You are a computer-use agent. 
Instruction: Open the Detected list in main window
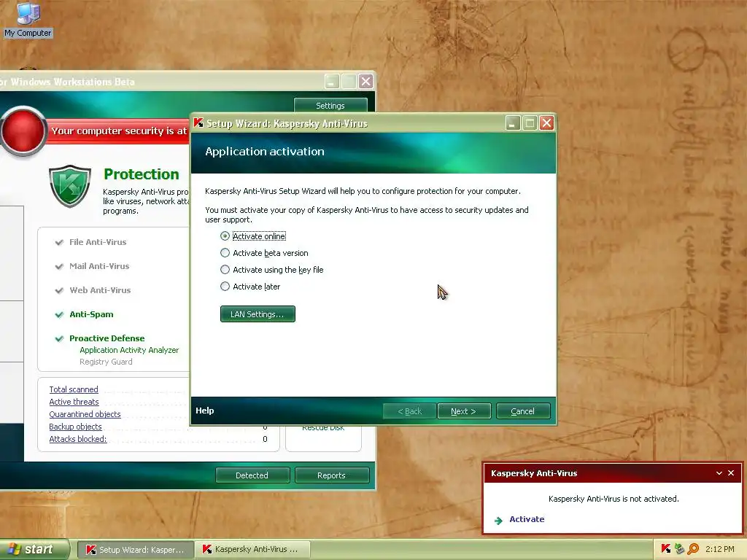(x=252, y=475)
